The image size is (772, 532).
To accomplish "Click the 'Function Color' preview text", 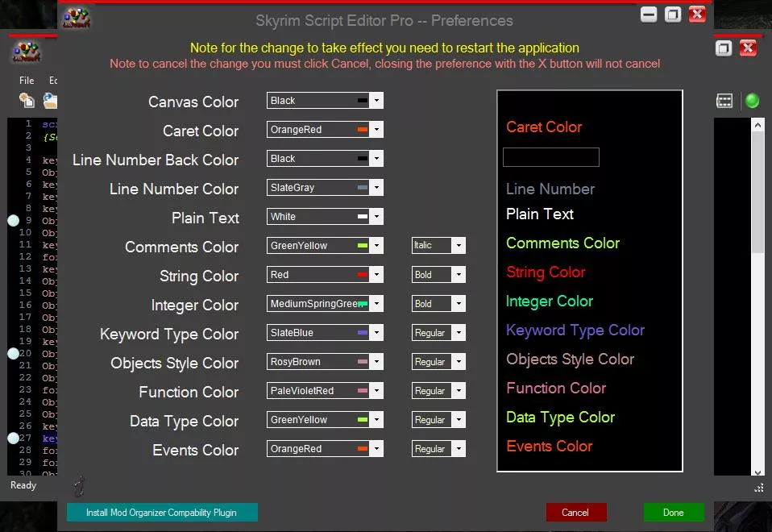I will click(556, 389).
